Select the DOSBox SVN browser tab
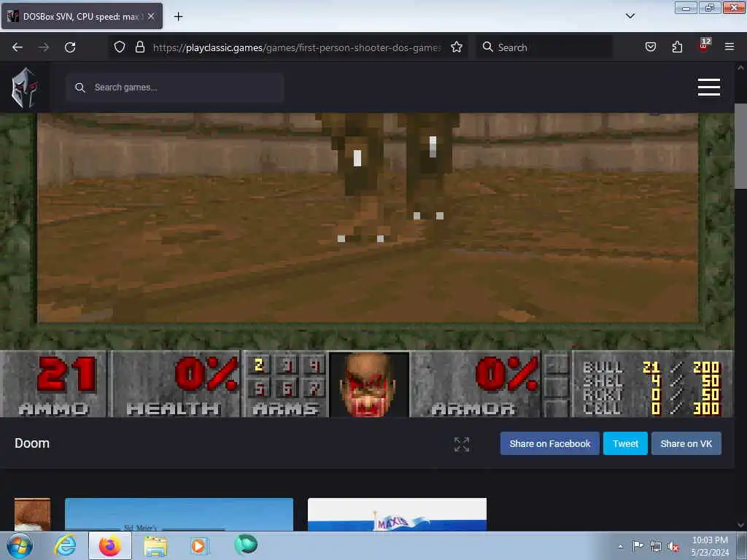747x560 pixels. [82, 16]
